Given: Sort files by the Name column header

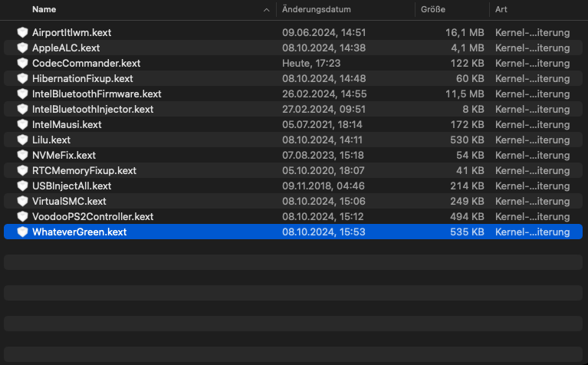Looking at the screenshot, I should click(x=44, y=10).
